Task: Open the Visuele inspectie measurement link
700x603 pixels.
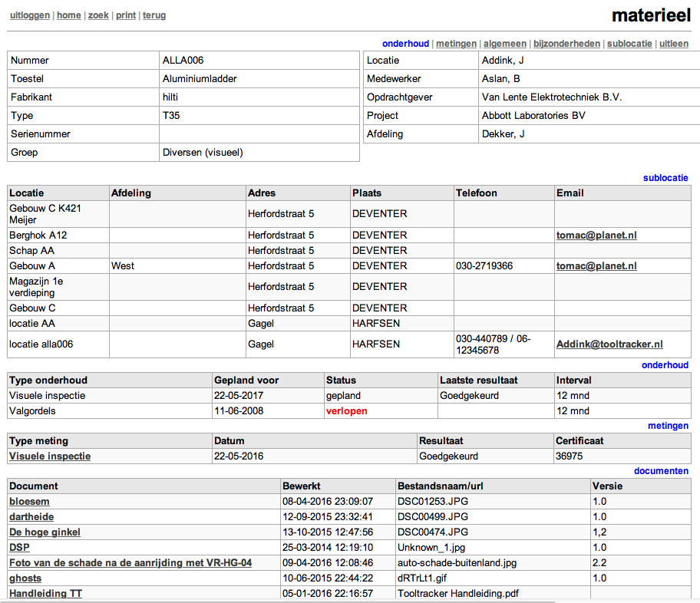Action: point(50,456)
